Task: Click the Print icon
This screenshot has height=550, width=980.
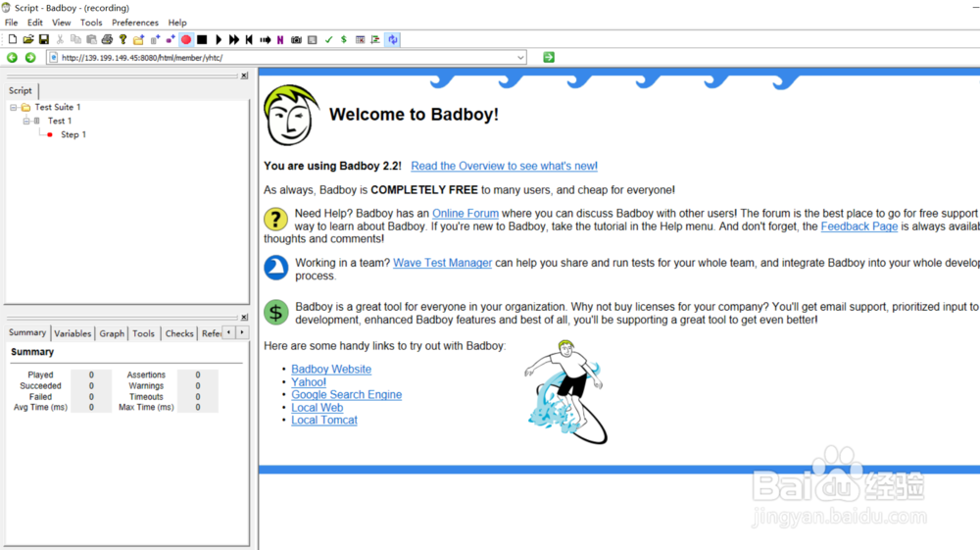Action: pos(107,39)
